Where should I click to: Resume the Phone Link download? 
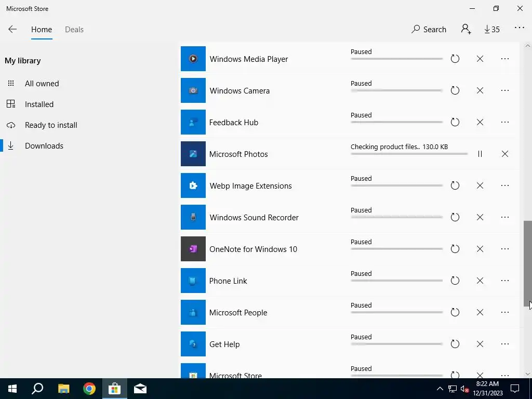[x=455, y=281]
